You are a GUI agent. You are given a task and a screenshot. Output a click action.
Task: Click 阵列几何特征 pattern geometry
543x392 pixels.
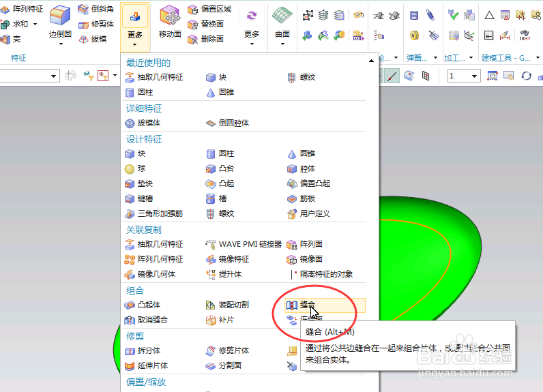tap(153, 259)
